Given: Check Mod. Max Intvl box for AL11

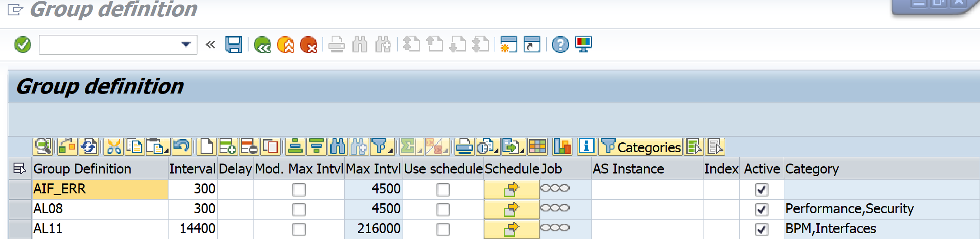Looking at the screenshot, I should (299, 229).
